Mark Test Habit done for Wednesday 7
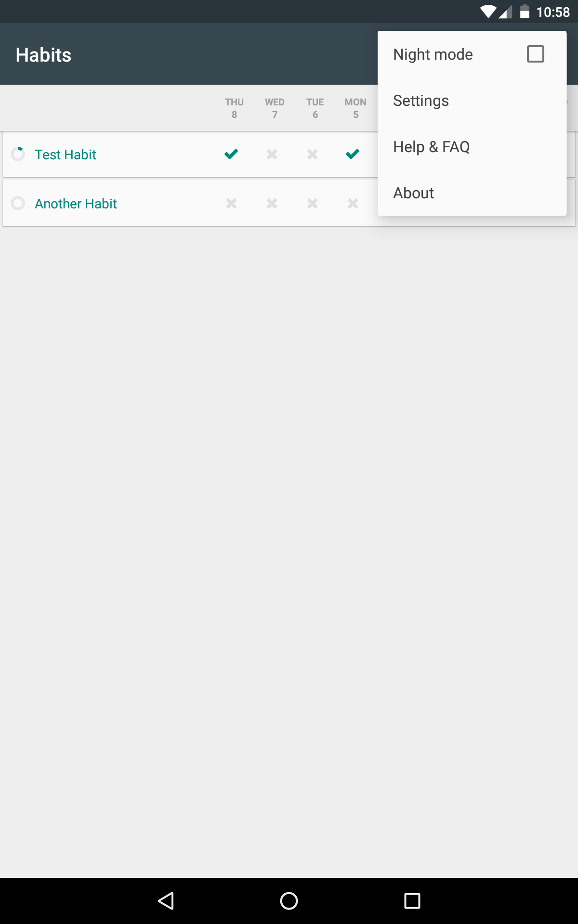This screenshot has width=578, height=924. 272,154
